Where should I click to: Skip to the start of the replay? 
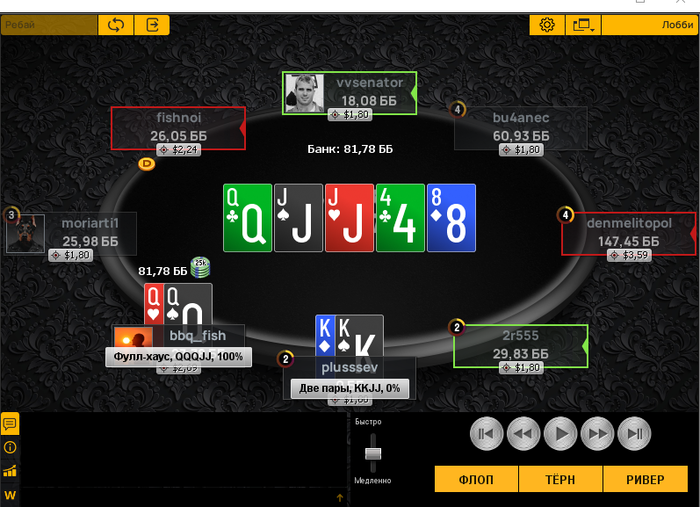tap(487, 433)
